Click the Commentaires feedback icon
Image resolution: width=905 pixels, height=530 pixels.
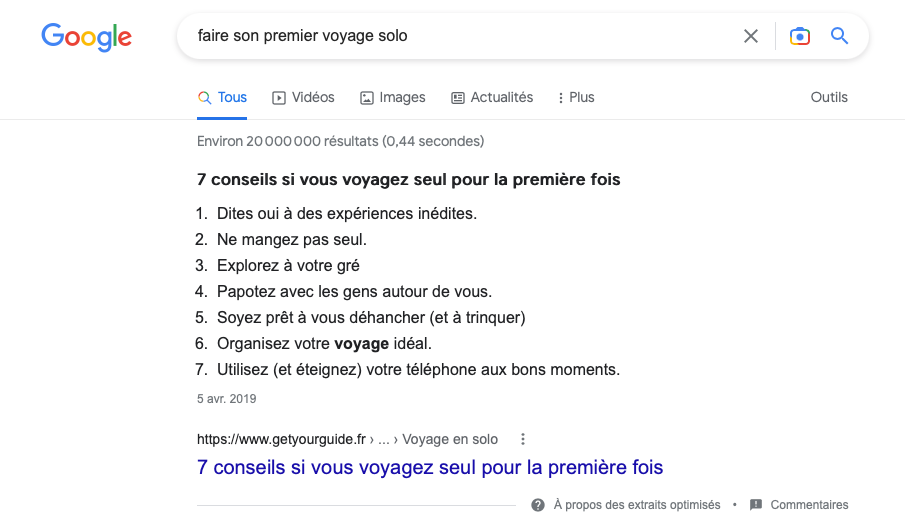(756, 505)
